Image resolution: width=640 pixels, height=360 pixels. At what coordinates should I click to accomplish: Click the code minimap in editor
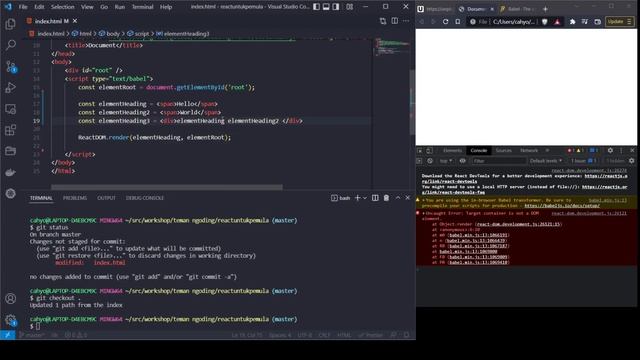point(392,47)
